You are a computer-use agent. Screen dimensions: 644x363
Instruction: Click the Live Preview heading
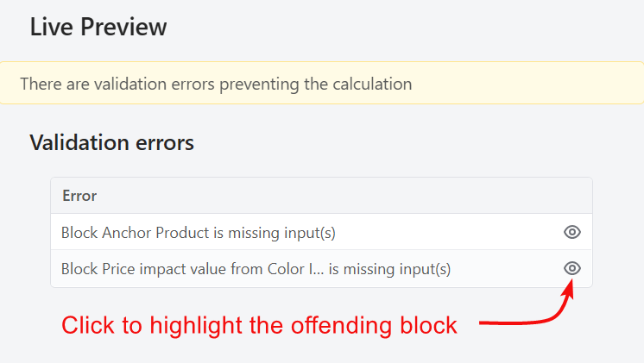(98, 27)
